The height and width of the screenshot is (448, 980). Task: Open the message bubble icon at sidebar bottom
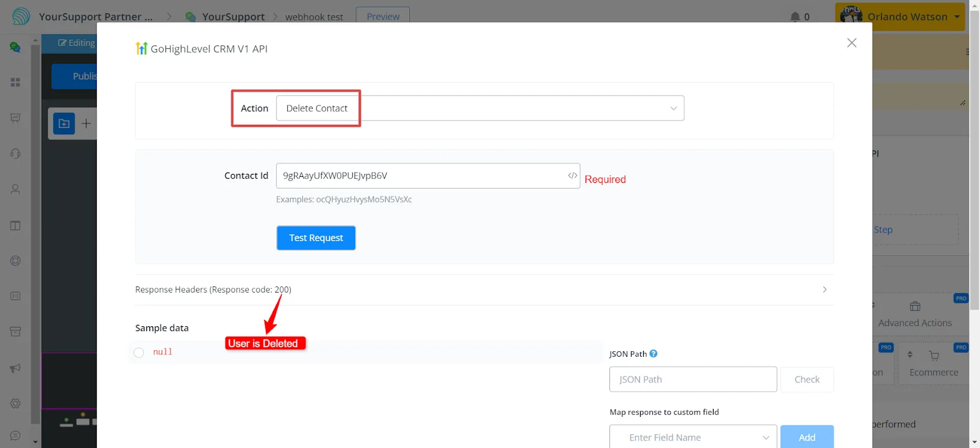15,436
